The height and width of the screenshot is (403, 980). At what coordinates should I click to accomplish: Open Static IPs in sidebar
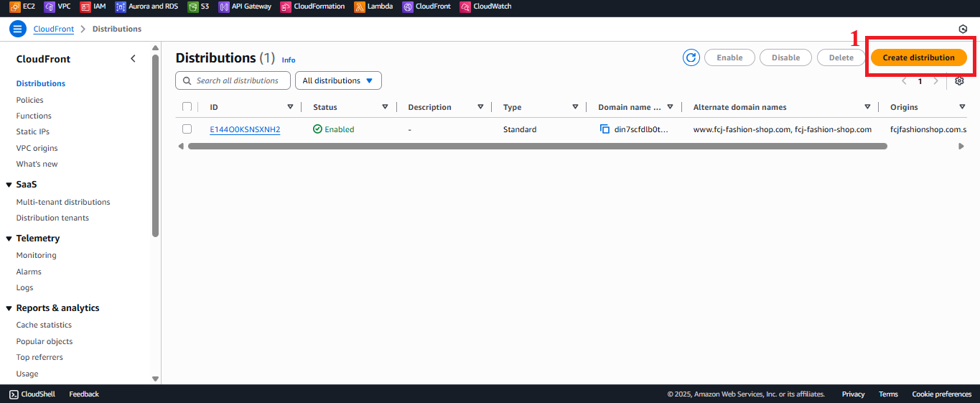33,131
